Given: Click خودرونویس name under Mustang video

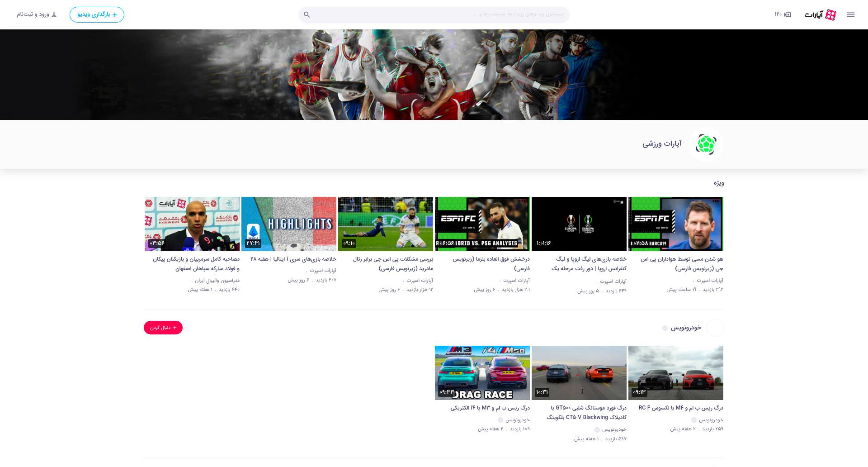Looking at the screenshot, I should pyautogui.click(x=614, y=429).
